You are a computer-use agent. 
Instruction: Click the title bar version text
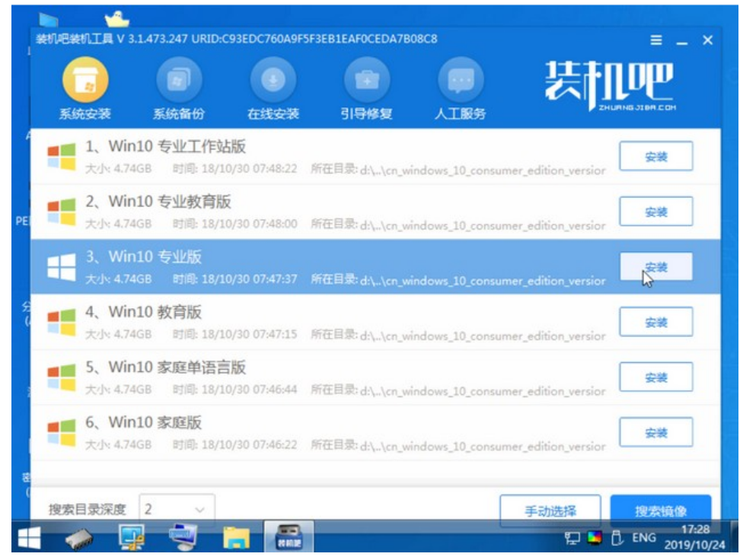(x=237, y=39)
